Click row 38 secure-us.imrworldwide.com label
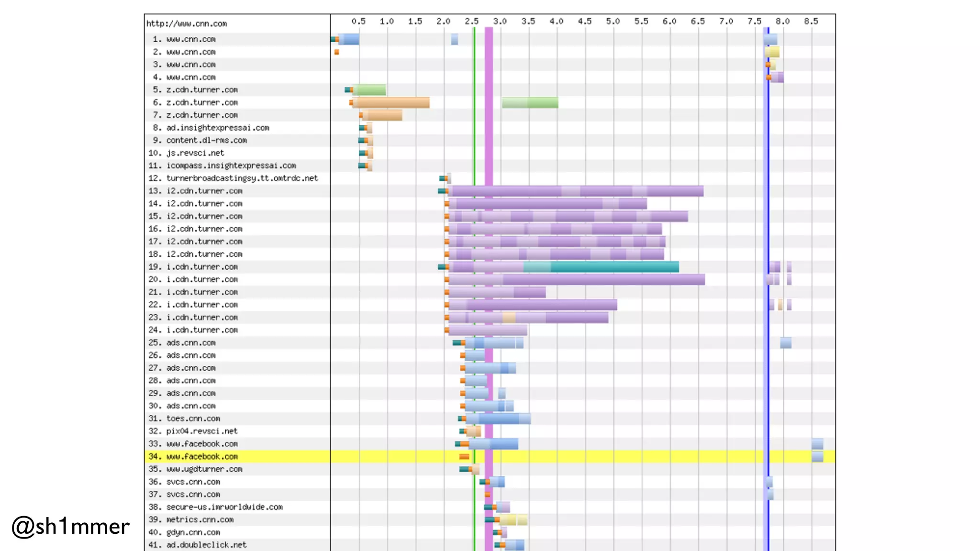This screenshot has height=551, width=980. (x=224, y=507)
